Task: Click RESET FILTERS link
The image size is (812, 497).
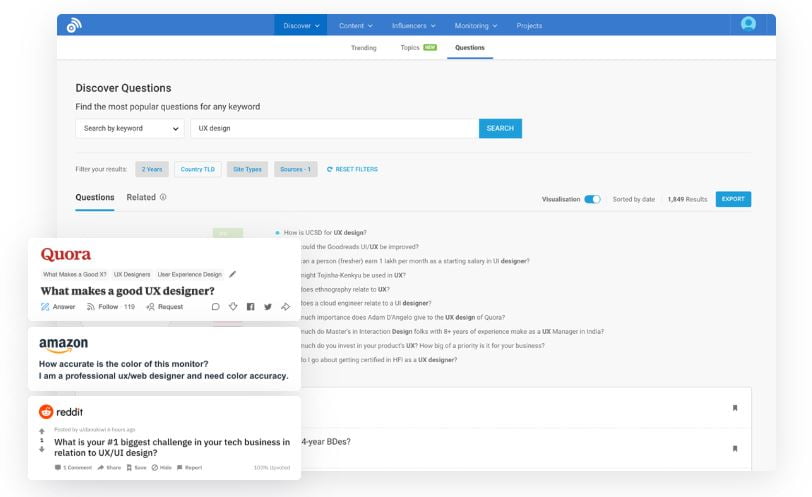Action: pyautogui.click(x=352, y=169)
